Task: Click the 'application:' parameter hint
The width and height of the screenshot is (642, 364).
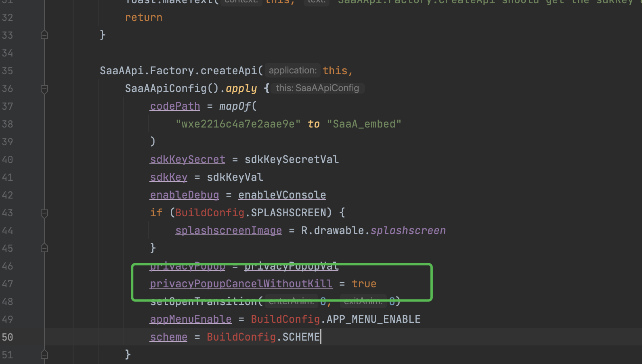Action: 292,71
